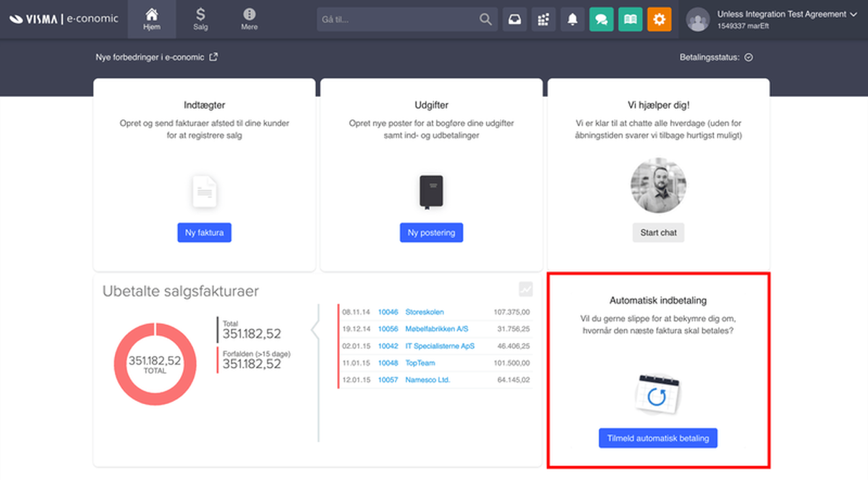Open the green help book icon
This screenshot has height=480, width=868.
(630, 20)
